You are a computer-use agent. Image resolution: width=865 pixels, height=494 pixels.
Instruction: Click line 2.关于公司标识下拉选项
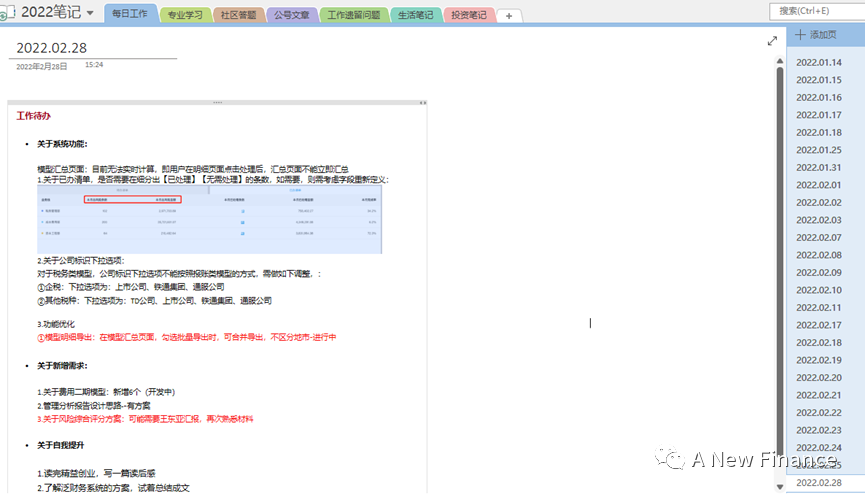(x=81, y=261)
